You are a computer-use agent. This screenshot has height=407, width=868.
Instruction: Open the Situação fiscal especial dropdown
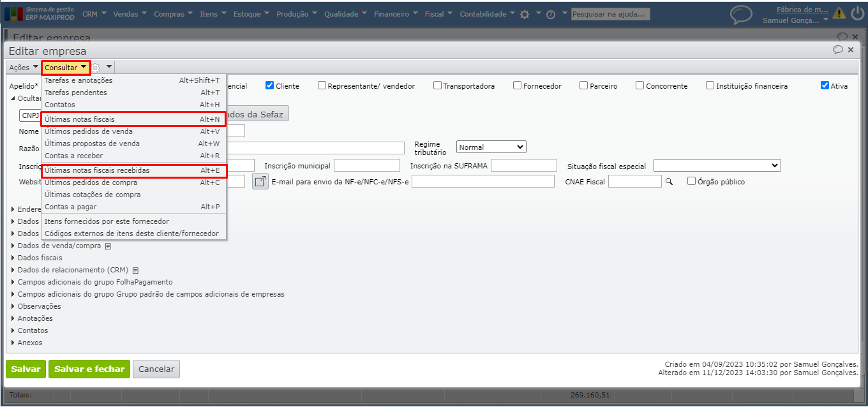click(x=717, y=166)
